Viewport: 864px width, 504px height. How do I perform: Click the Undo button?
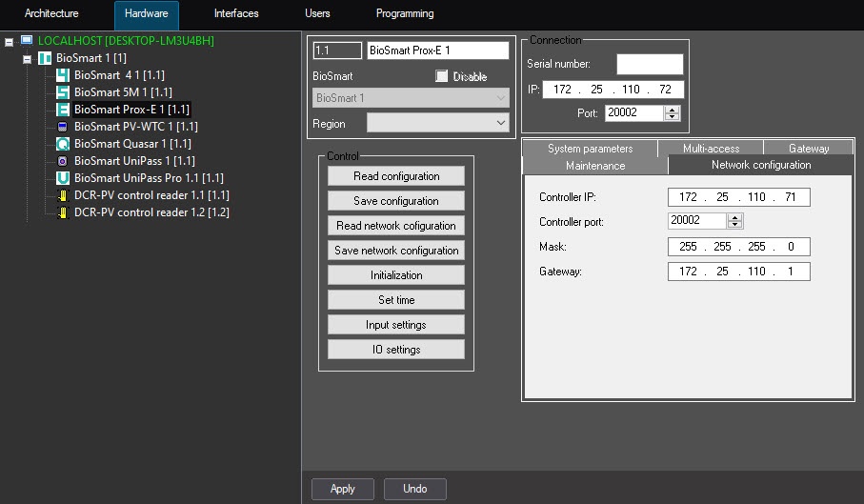415,489
